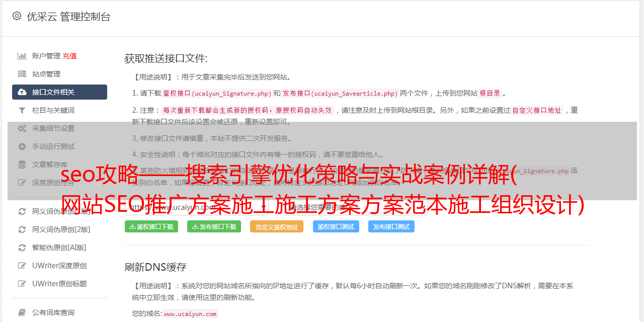
Task: Select 接口文件相关 in the sidebar
Action: point(59,92)
